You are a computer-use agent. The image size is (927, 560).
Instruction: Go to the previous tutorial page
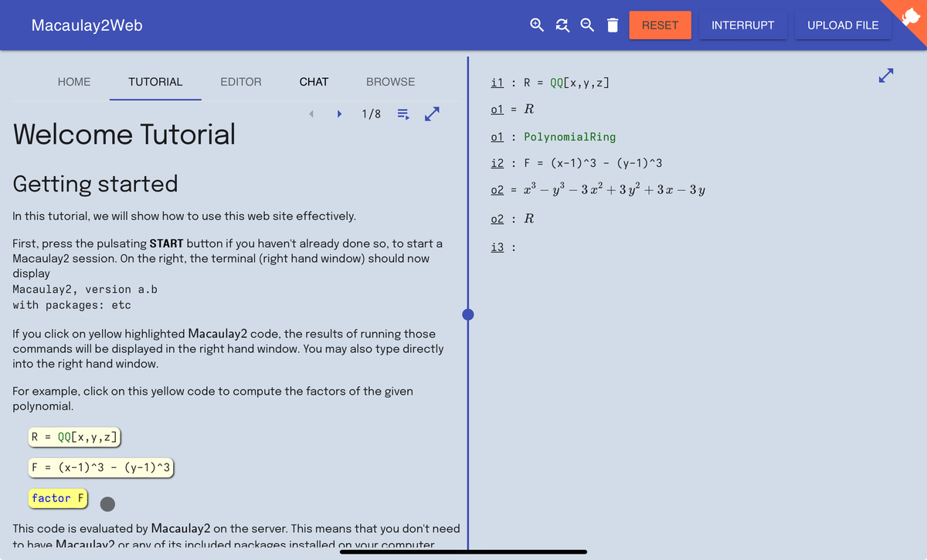point(311,113)
